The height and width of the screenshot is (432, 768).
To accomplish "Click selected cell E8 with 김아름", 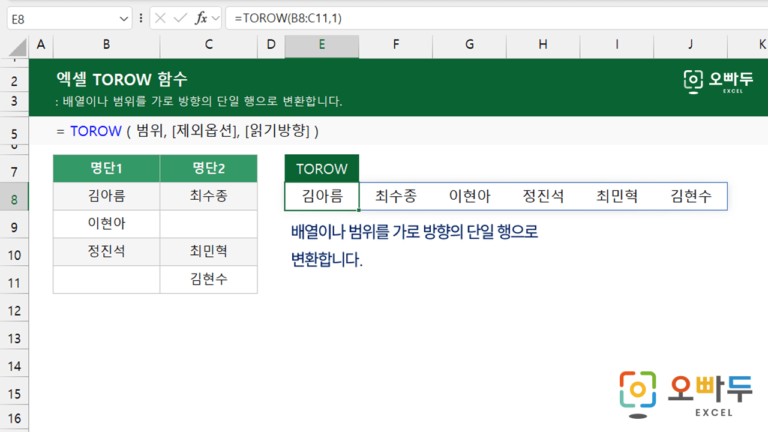I will (322, 196).
